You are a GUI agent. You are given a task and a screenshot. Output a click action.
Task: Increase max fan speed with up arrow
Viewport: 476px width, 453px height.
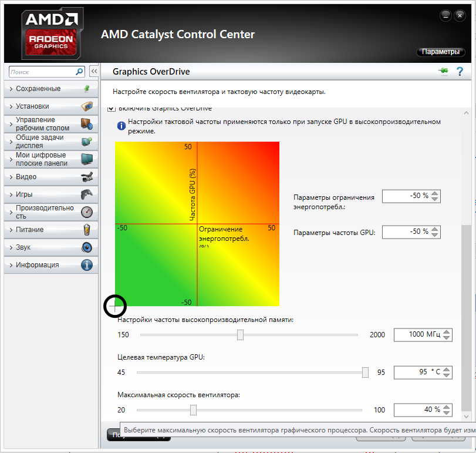(x=447, y=407)
